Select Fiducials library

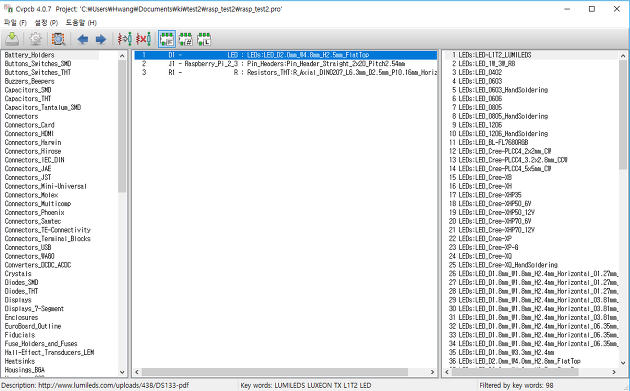20,335
